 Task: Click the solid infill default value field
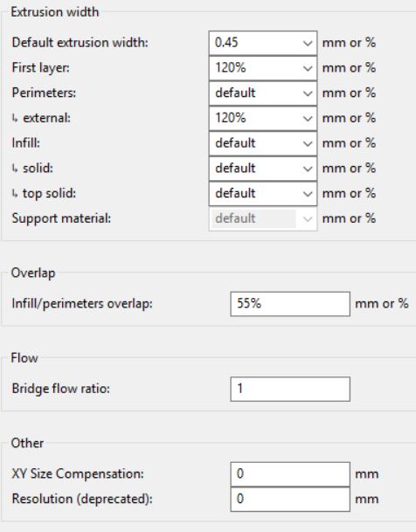pyautogui.click(x=254, y=169)
